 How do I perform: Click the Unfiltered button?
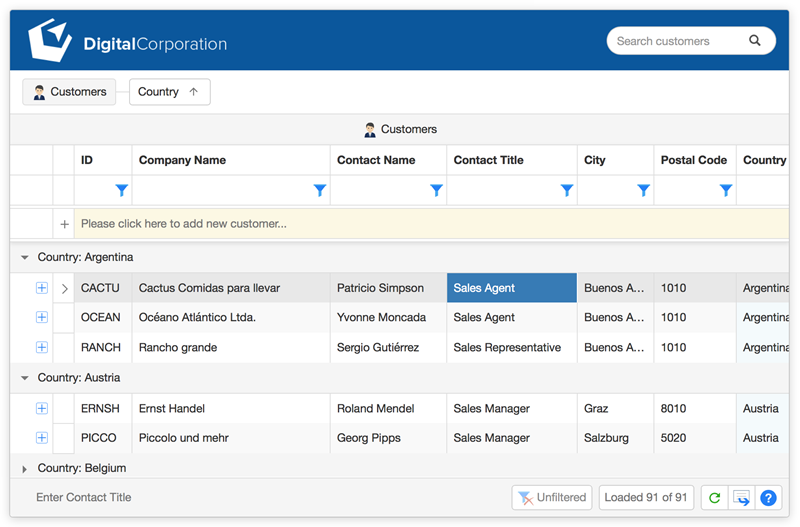tap(552, 497)
